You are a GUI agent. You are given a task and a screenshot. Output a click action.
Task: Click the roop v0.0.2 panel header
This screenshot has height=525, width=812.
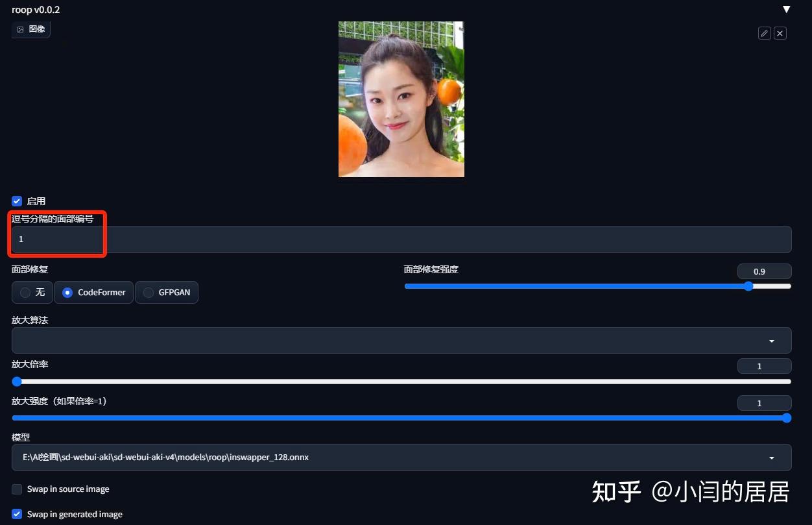(x=36, y=9)
